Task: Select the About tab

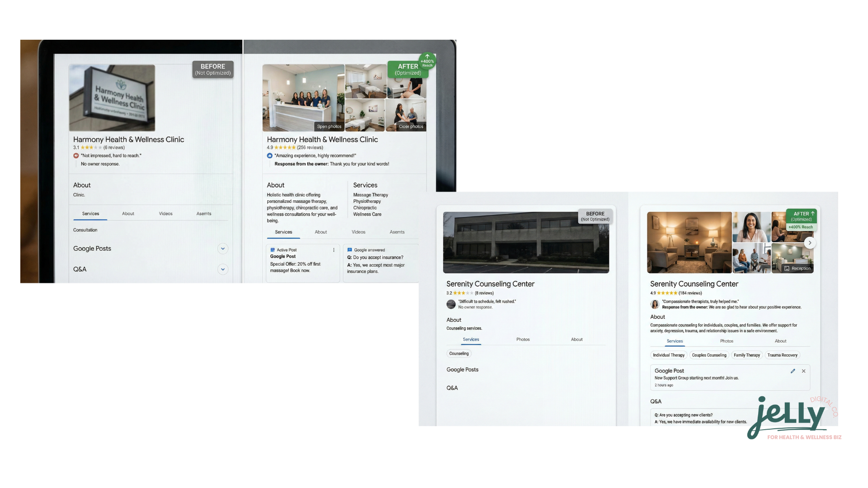Action: pos(128,213)
